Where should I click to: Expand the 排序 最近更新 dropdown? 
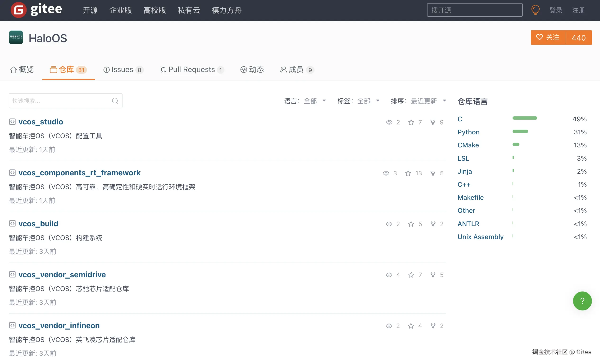[x=424, y=101]
